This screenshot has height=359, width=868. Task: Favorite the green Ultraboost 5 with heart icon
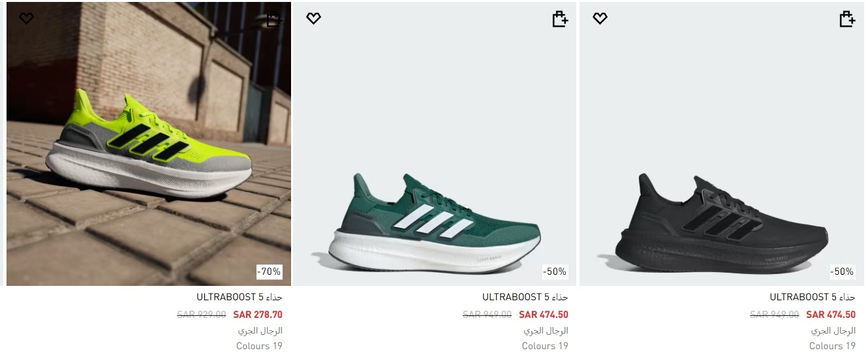(313, 18)
